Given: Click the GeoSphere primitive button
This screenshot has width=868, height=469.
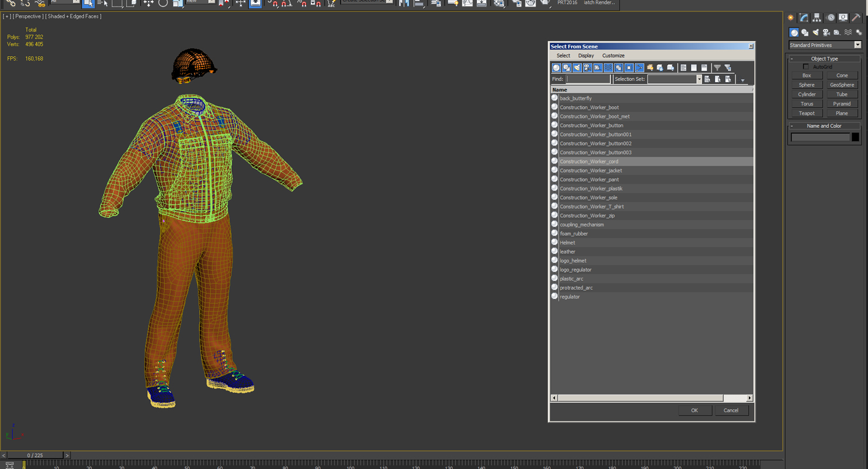Looking at the screenshot, I should pos(842,85).
